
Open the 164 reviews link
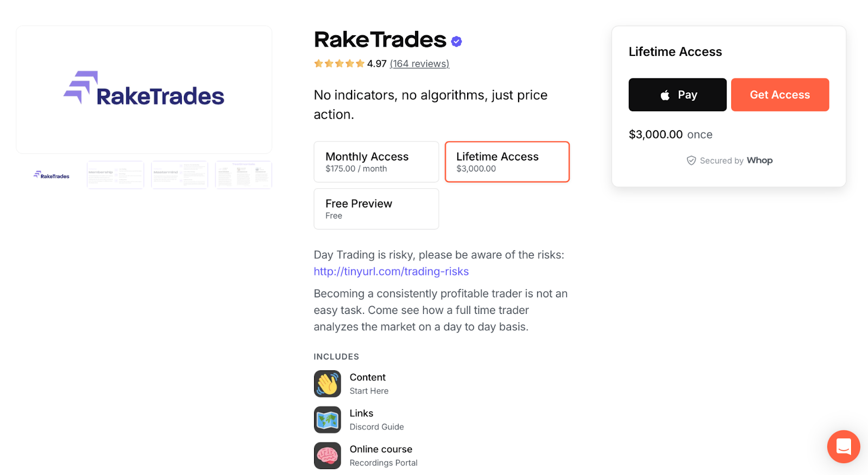(419, 63)
